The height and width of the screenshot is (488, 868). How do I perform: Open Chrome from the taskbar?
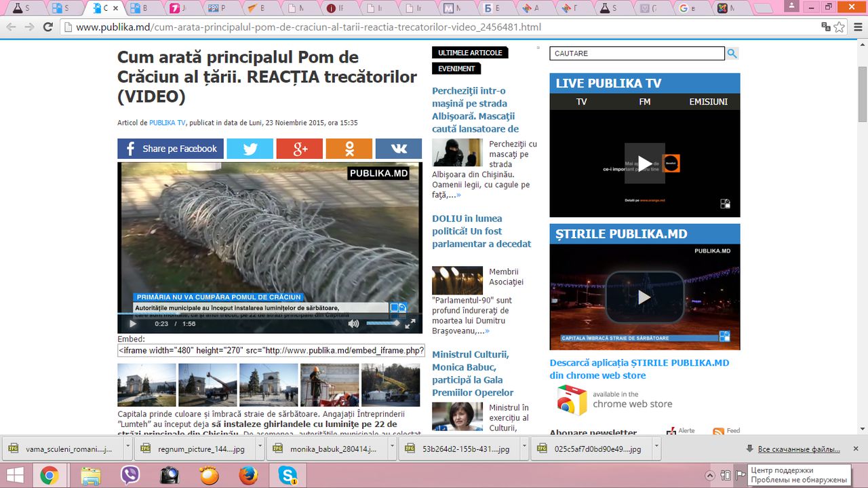pyautogui.click(x=48, y=476)
